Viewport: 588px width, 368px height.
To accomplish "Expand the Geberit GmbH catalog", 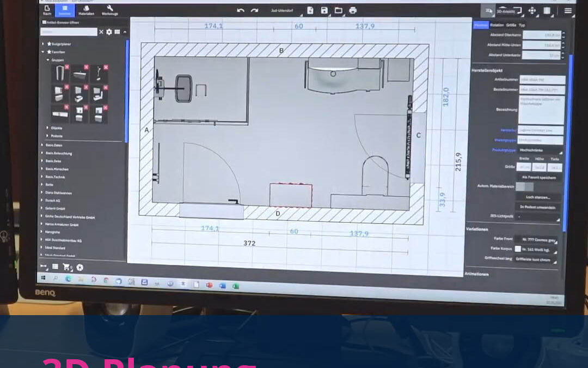I will 42,208.
